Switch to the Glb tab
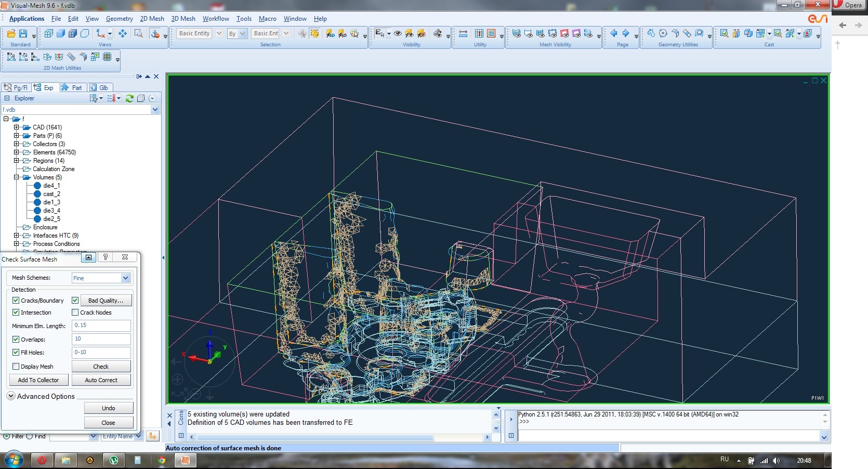Screen dimensions: 868x469 99,87
